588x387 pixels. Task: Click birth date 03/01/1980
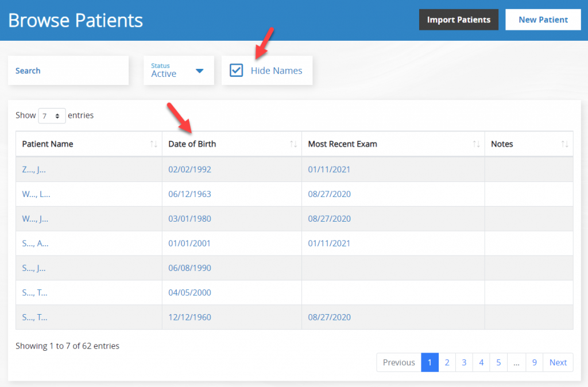pyautogui.click(x=189, y=219)
